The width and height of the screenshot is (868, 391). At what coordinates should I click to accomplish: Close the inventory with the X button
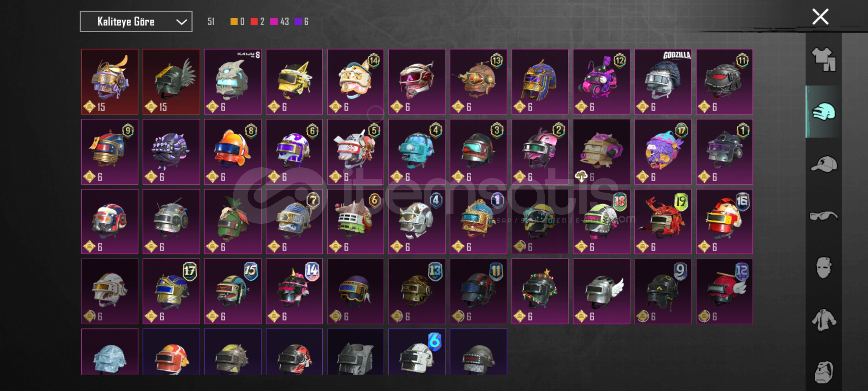coord(820,17)
